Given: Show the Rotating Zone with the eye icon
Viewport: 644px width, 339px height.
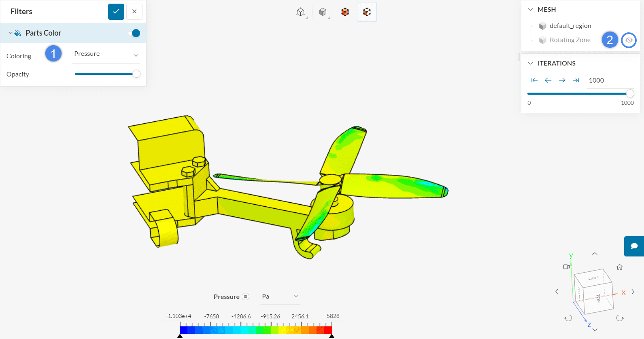Looking at the screenshot, I should [629, 40].
